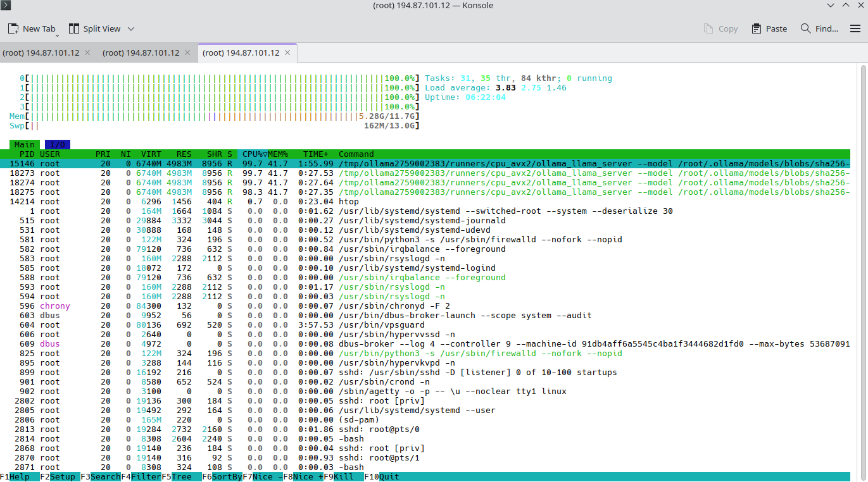Close the active third terminal tab
Image resolution: width=868 pixels, height=482 pixels.
point(287,53)
